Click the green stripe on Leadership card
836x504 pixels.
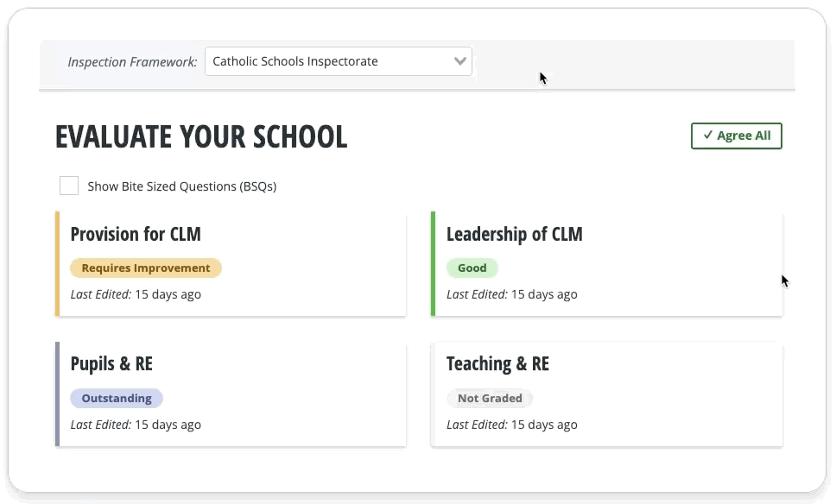[434, 264]
